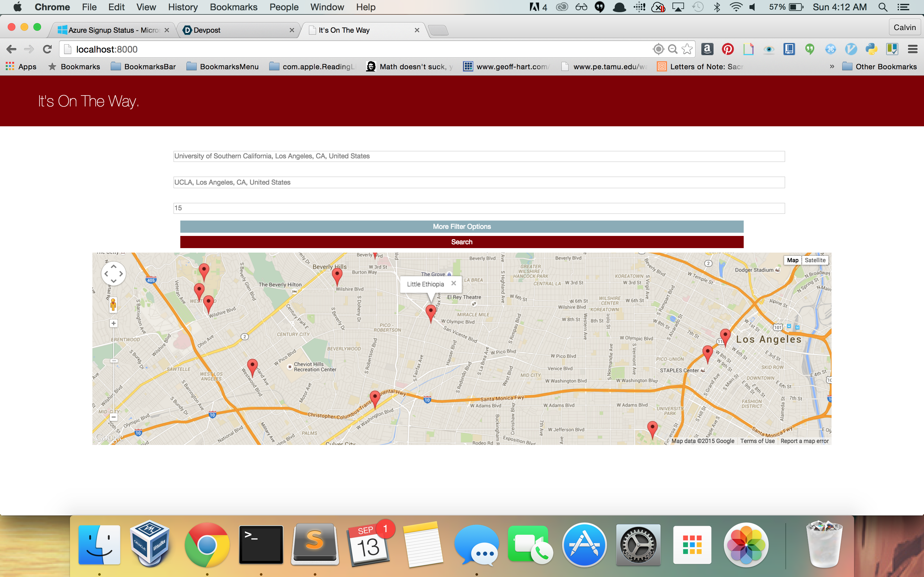
Task: Open Terms of Use link
Action: (757, 441)
